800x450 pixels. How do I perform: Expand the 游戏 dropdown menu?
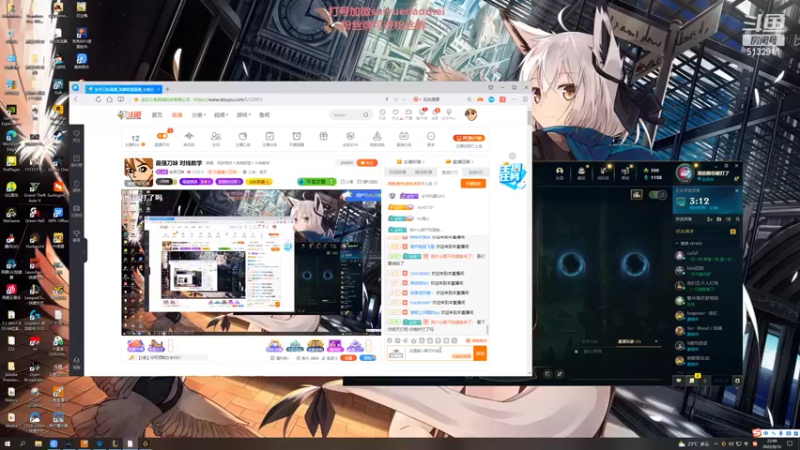[243, 115]
